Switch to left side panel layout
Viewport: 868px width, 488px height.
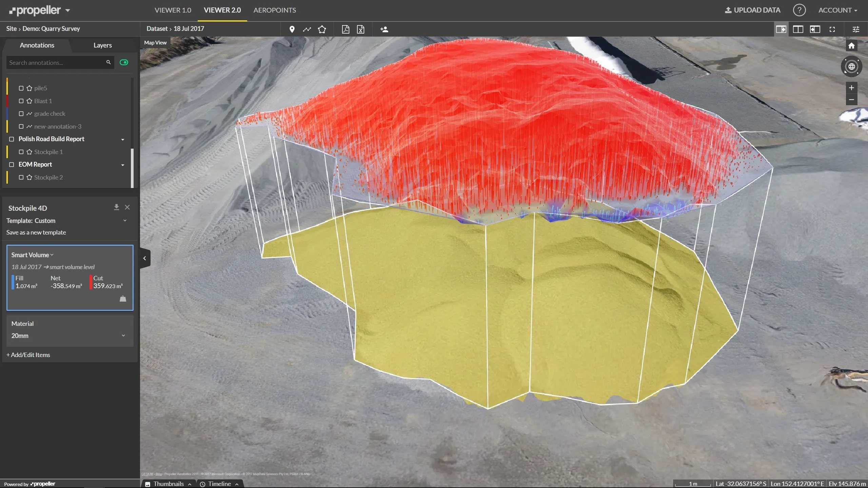[815, 29]
